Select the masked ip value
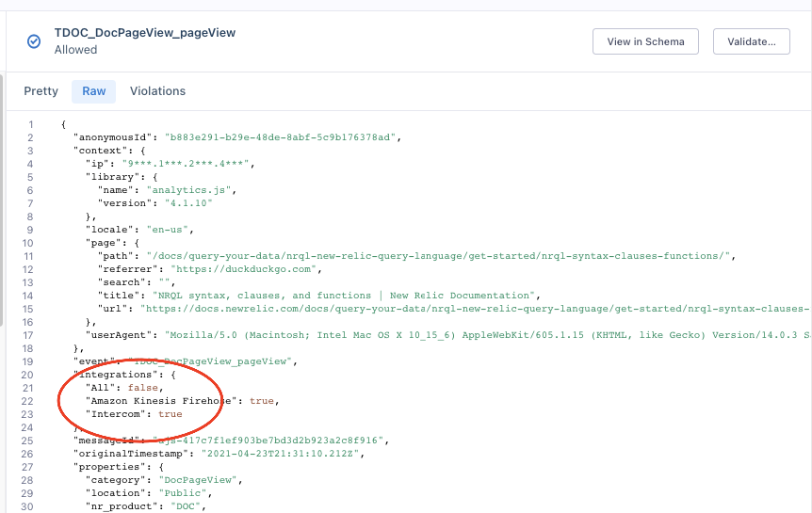 pos(186,164)
